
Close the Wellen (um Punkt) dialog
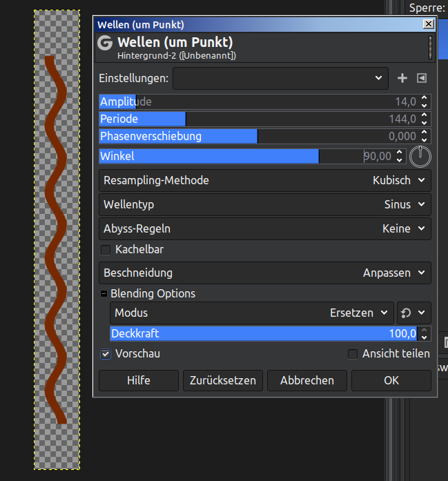(x=429, y=24)
